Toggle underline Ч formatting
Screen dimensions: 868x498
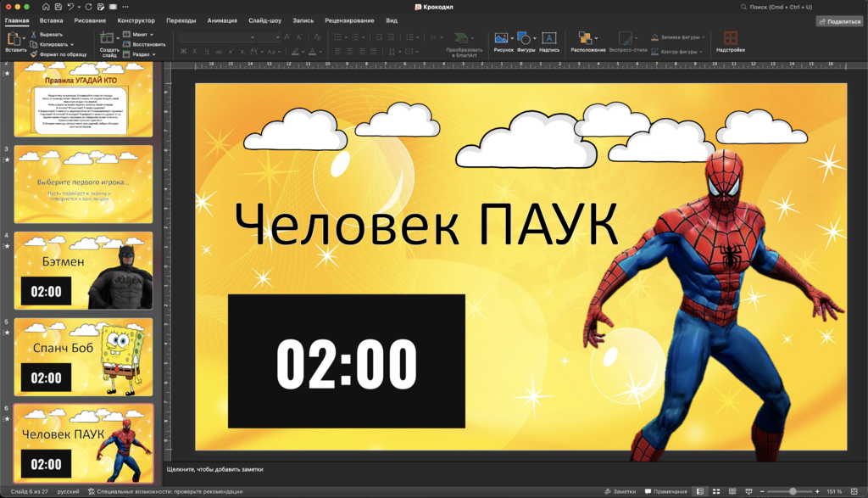[207, 52]
